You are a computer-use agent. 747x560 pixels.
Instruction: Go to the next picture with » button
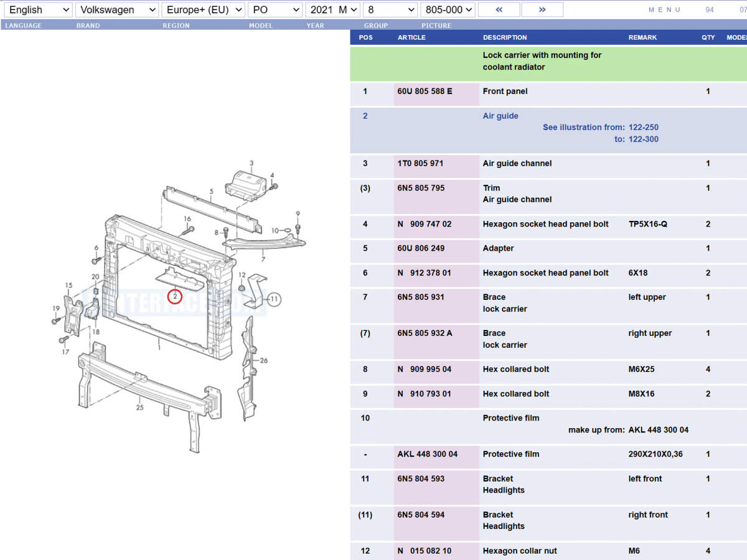[542, 10]
